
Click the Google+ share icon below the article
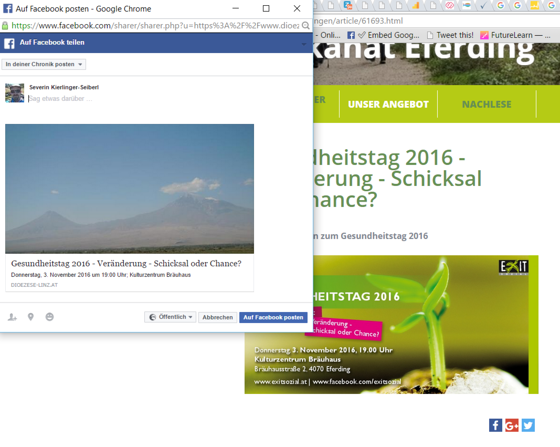coord(512,425)
